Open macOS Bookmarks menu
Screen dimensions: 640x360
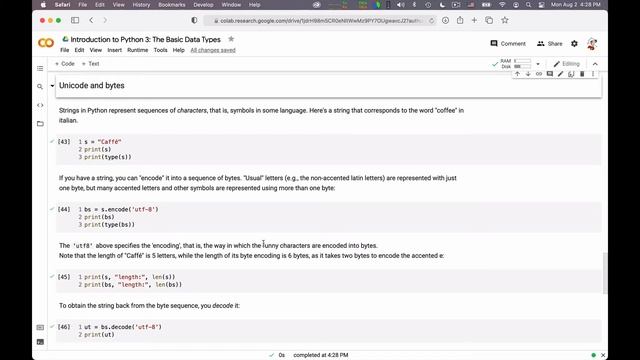click(x=171, y=5)
